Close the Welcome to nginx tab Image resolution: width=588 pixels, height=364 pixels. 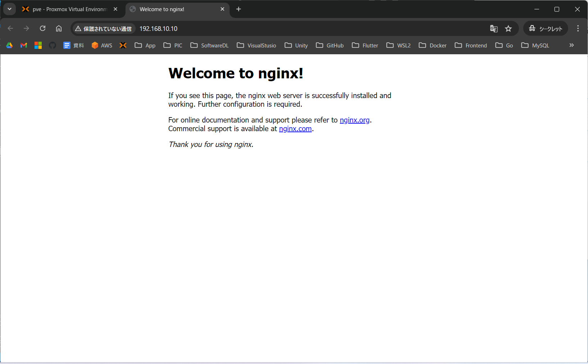tap(222, 9)
